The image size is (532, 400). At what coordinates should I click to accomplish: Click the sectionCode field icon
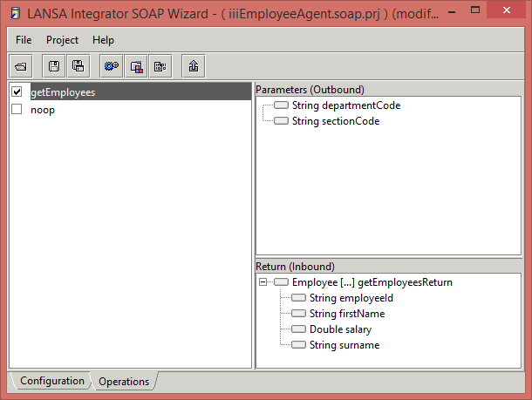click(281, 120)
